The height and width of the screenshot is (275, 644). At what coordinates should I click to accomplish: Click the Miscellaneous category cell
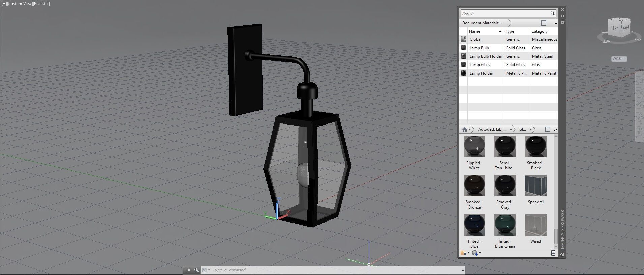(x=545, y=39)
